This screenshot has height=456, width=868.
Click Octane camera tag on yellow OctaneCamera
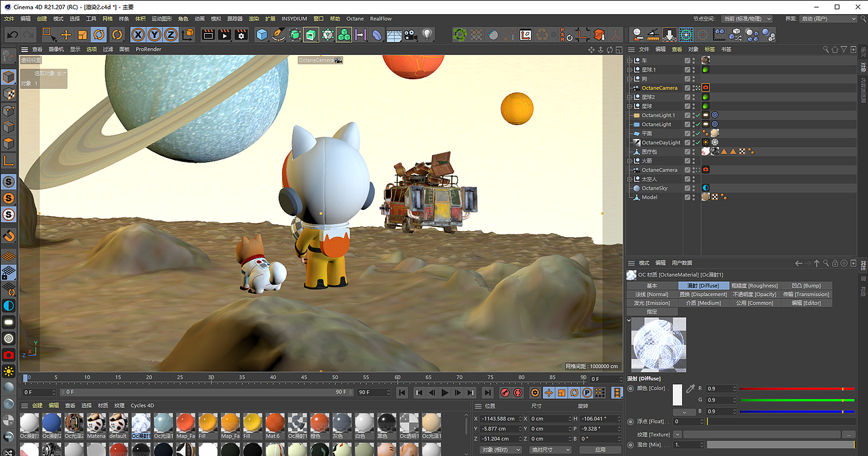[x=705, y=88]
